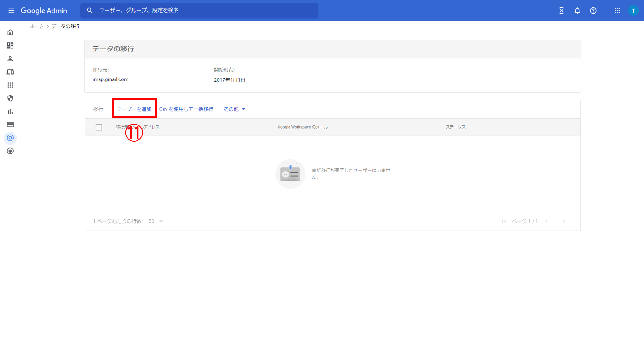Open the rows-per-page 50 dropdown

(x=156, y=221)
